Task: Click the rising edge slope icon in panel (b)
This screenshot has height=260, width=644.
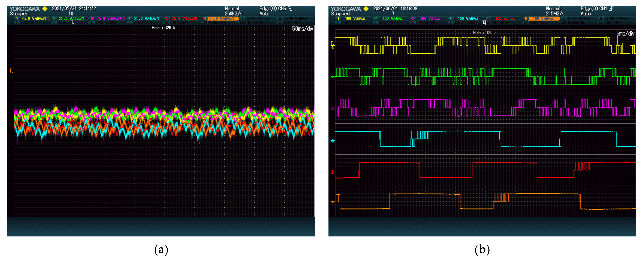Action: (611, 9)
